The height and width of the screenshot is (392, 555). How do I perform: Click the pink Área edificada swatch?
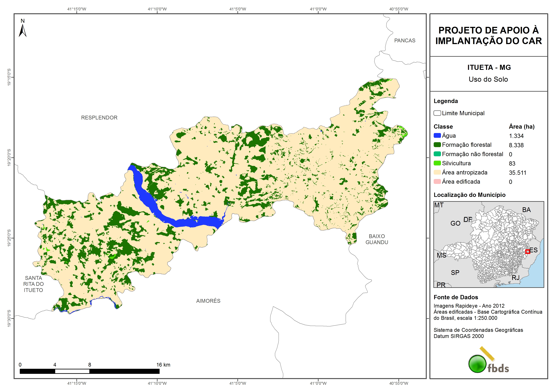[x=437, y=181]
